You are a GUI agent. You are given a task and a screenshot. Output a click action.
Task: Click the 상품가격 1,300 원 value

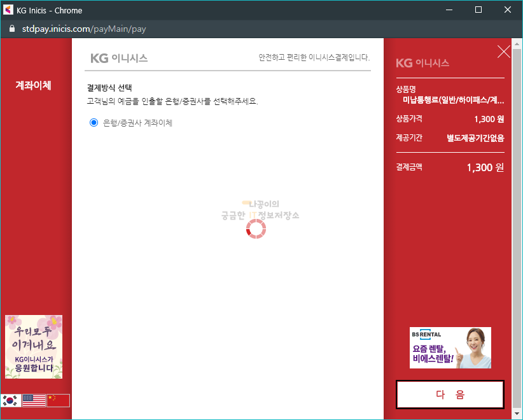[x=489, y=119]
